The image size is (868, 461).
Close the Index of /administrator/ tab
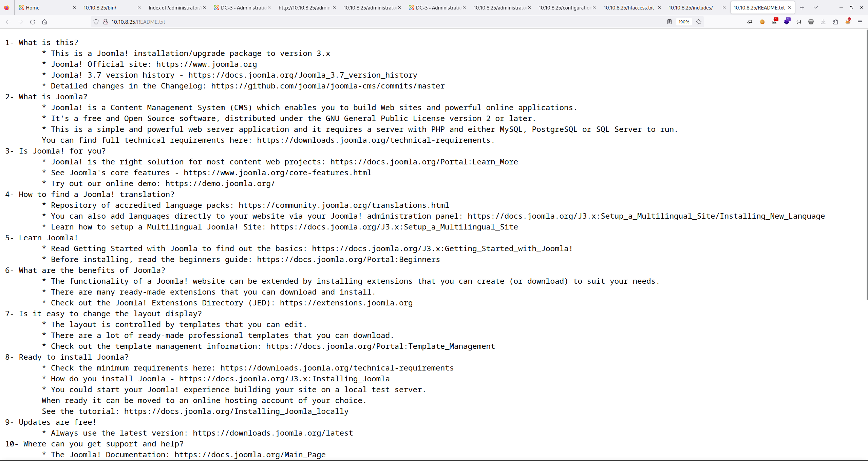[x=204, y=7]
